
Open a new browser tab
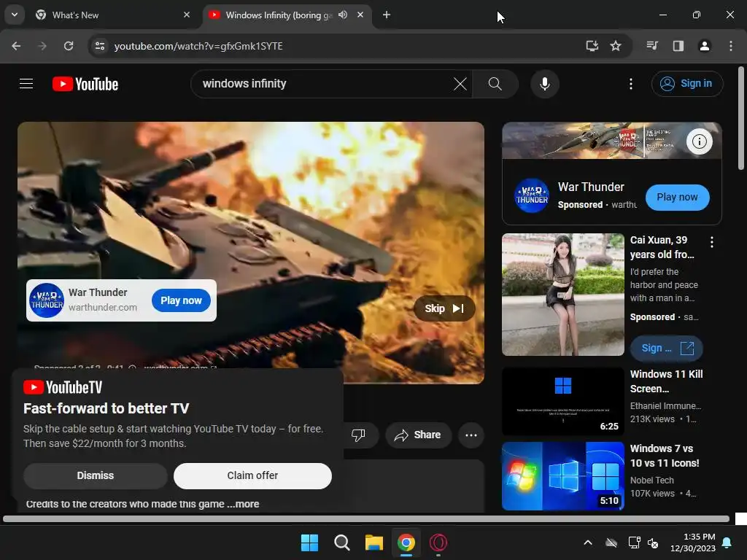[x=387, y=15]
